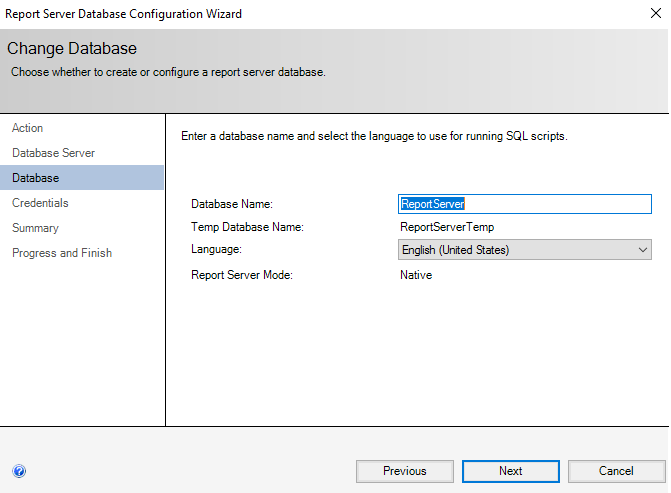The image size is (671, 493).
Task: Click the Language label
Action: [216, 249]
